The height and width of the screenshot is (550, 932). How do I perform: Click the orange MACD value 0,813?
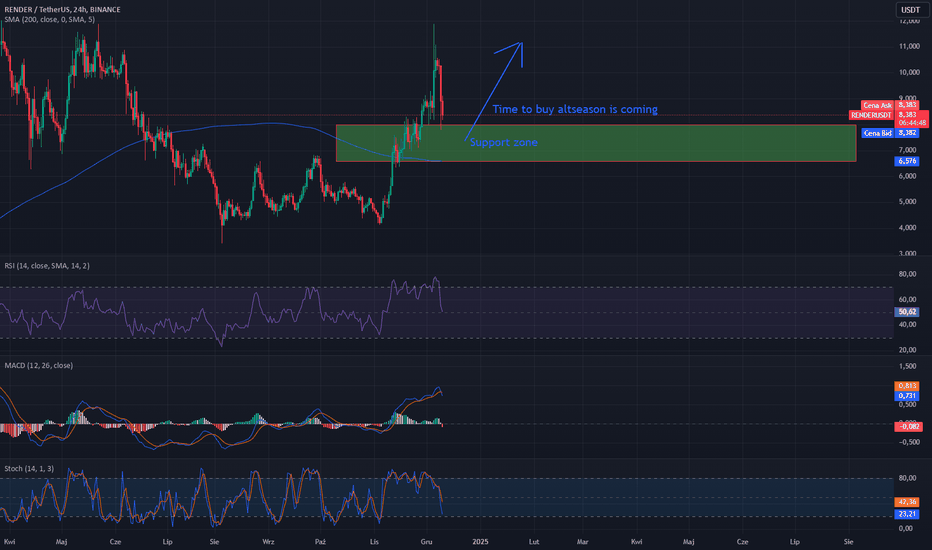(x=906, y=386)
